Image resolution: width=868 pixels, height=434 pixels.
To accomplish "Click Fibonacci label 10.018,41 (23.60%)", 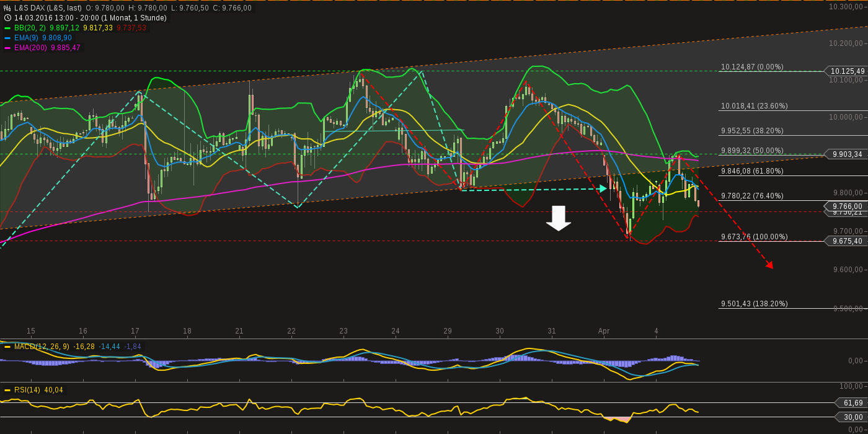I will [754, 106].
